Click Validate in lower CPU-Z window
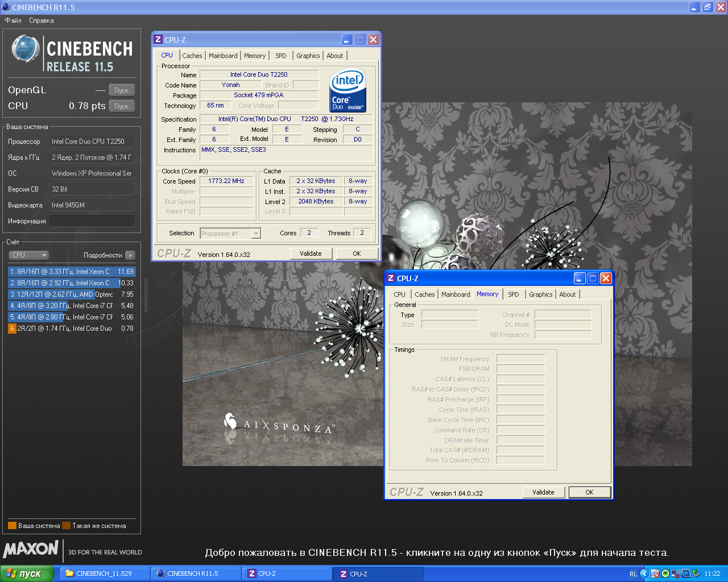Viewport: 728px width, 582px height. tap(543, 492)
